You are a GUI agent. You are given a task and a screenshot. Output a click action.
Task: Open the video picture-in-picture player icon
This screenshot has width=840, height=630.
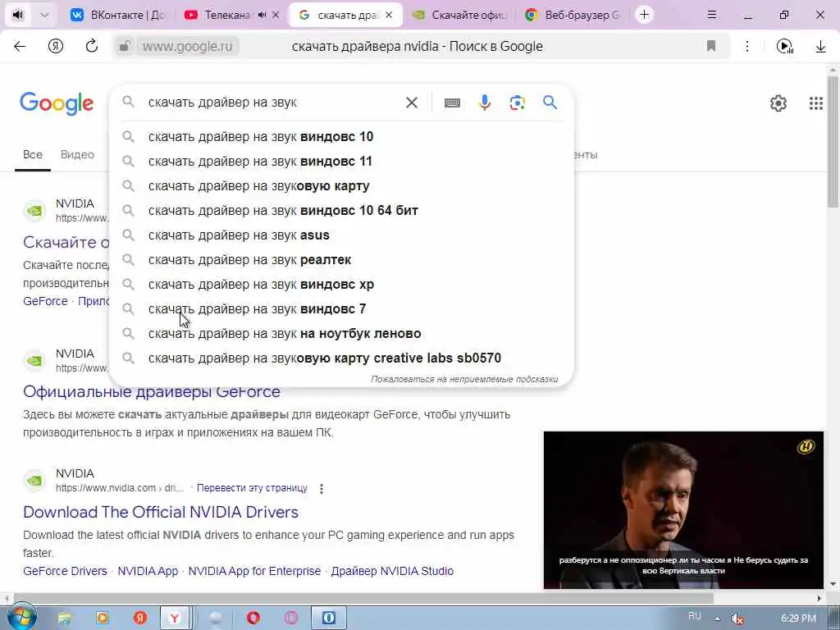coord(784,47)
